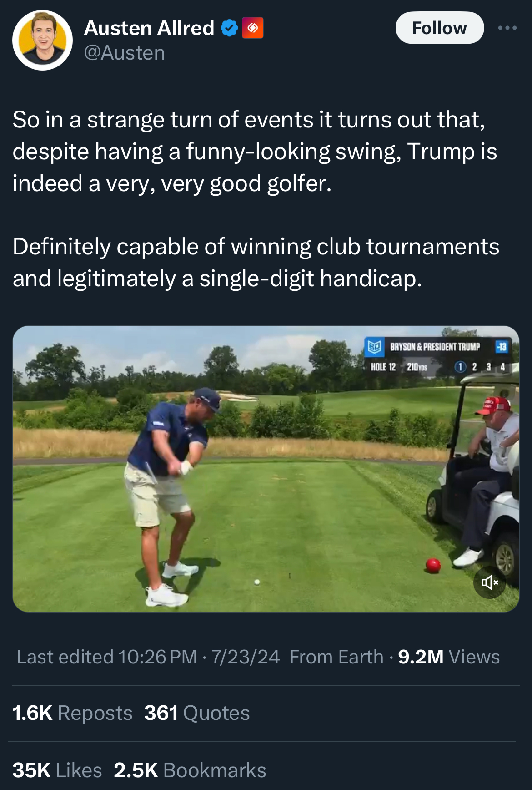
Task: Click the 9.2M Views count
Action: pyautogui.click(x=448, y=657)
